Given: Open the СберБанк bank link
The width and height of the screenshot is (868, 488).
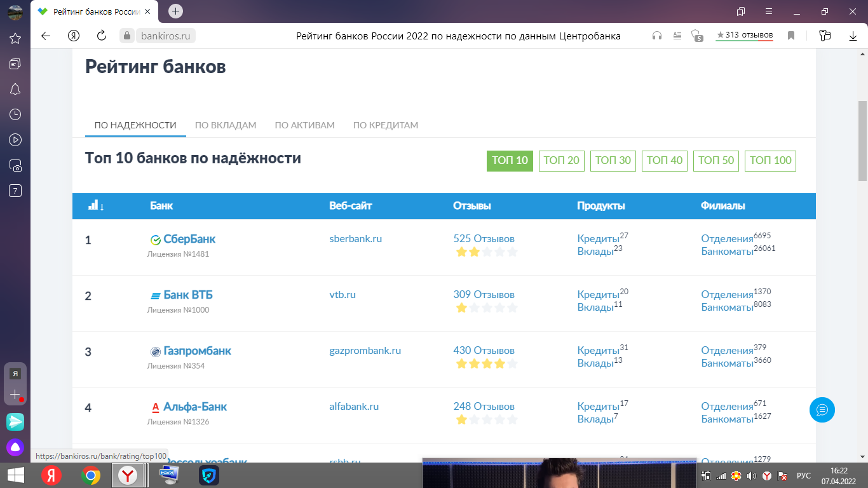Looking at the screenshot, I should coord(189,240).
